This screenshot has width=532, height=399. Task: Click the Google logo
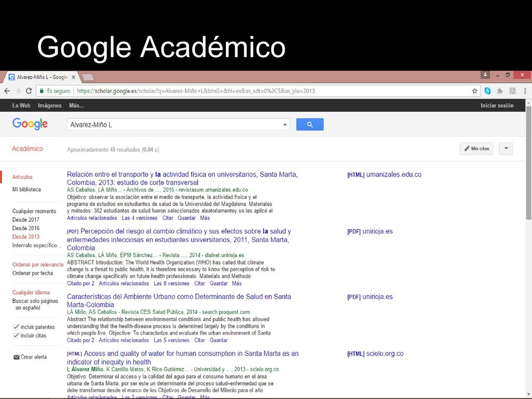[30, 124]
